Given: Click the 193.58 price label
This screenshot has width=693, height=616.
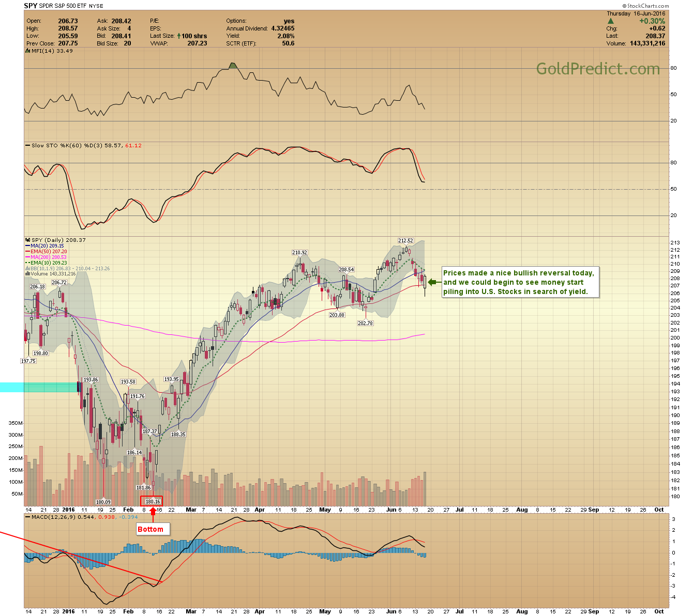Looking at the screenshot, I should [x=128, y=382].
